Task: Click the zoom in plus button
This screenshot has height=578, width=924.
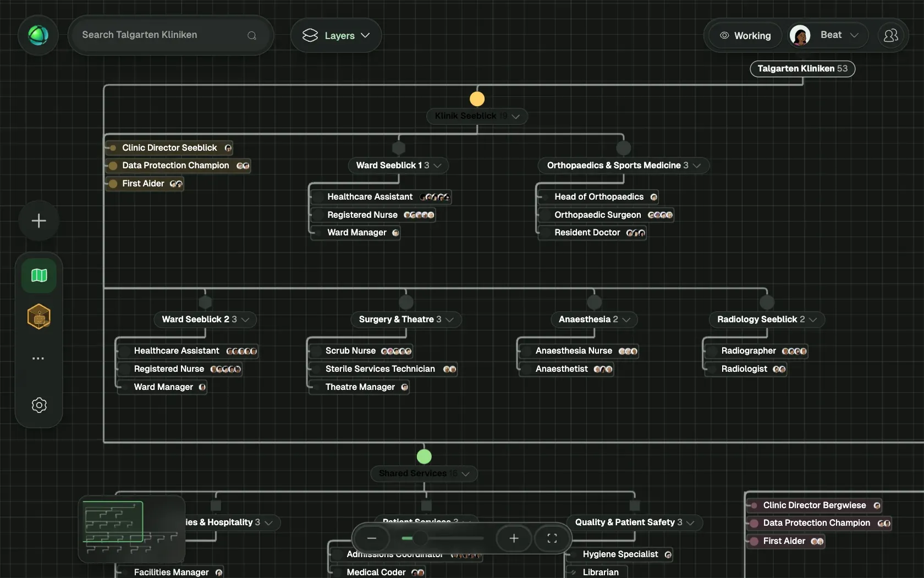Action: 514,538
